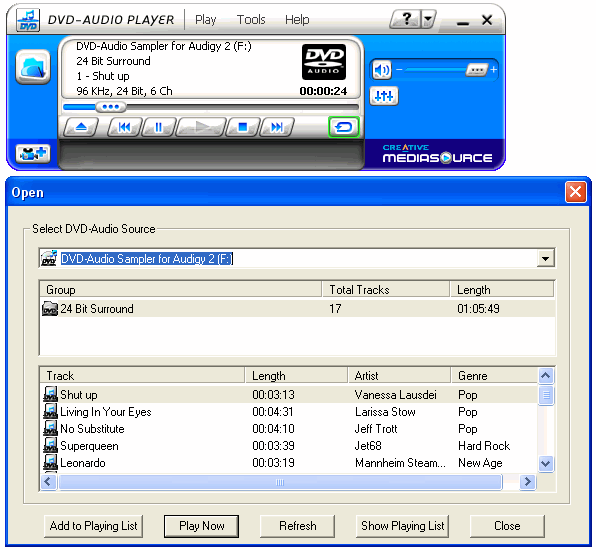Viewport: 596px width, 549px height.
Task: Click the question mark help button
Action: 406,19
